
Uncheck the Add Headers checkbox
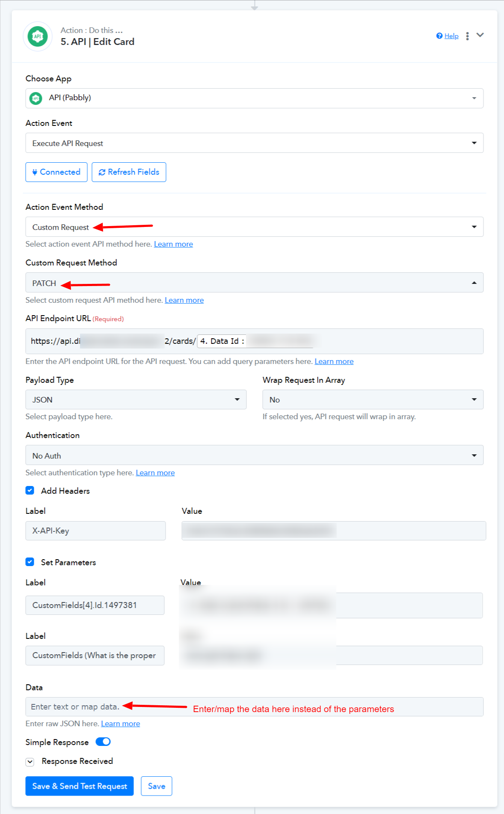tap(30, 491)
